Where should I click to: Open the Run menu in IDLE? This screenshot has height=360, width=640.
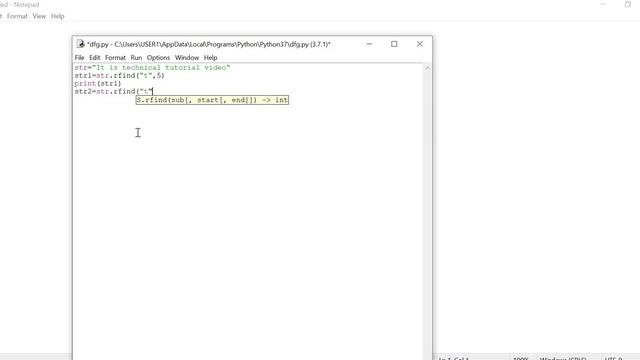[136, 58]
